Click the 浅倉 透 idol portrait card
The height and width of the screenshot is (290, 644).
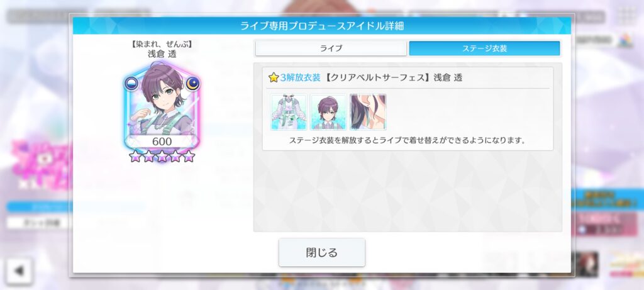(162, 106)
